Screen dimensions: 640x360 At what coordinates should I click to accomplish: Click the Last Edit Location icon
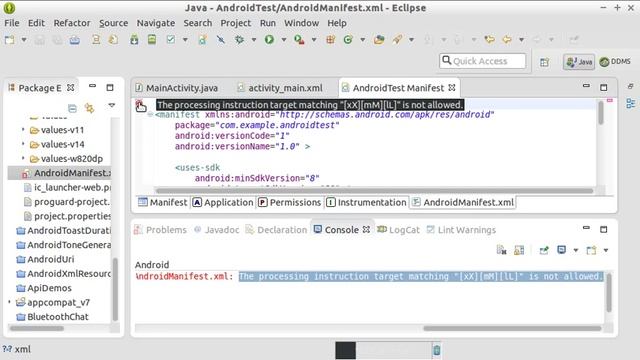[489, 40]
